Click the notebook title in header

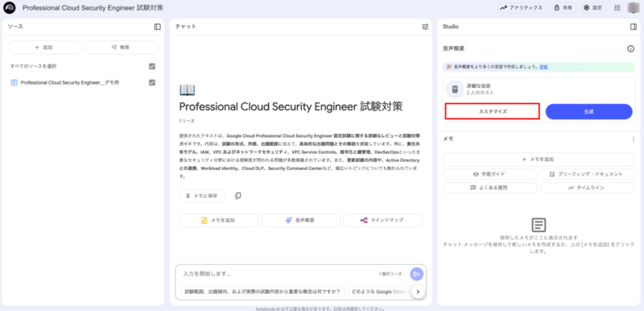click(93, 8)
